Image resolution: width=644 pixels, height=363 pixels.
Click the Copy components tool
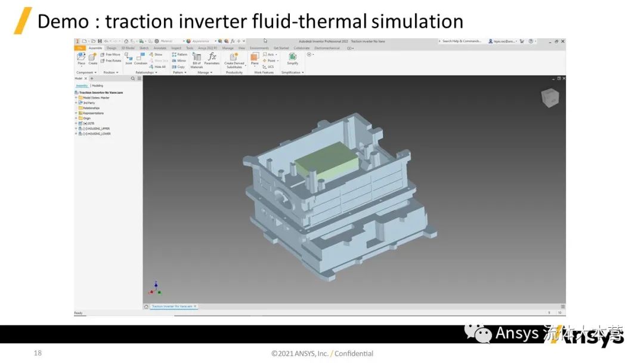(178, 67)
